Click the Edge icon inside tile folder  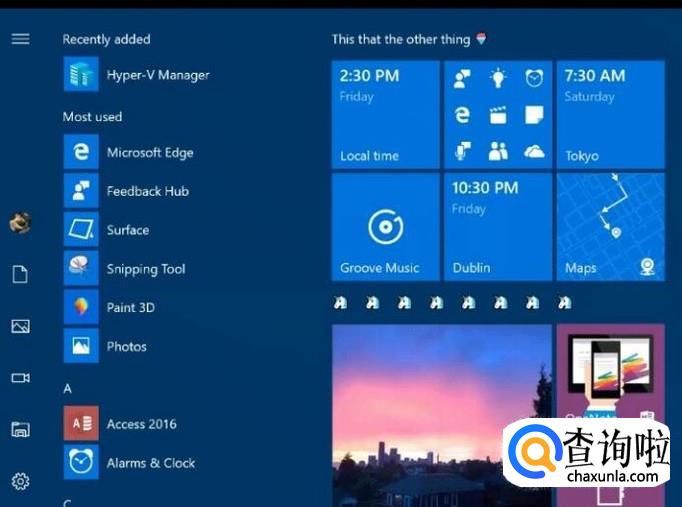tap(462, 115)
